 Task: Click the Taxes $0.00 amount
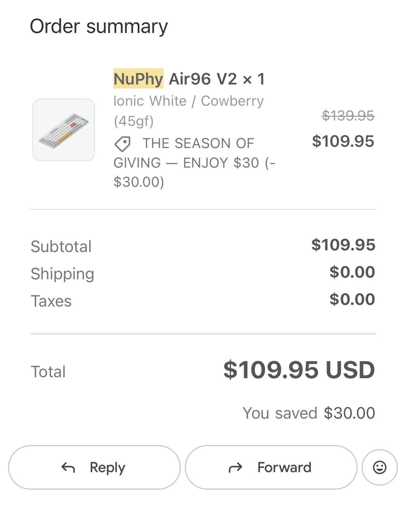coord(352,299)
